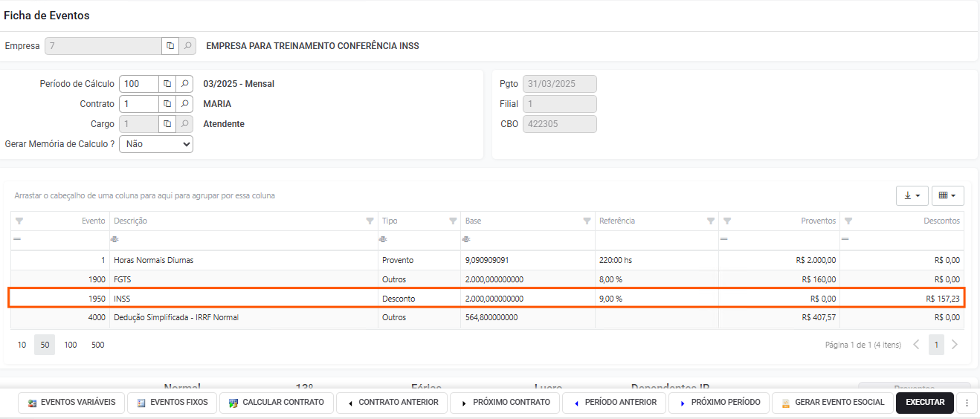980x419 pixels.
Task: Open the column chooser grid dropdown
Action: [948, 195]
